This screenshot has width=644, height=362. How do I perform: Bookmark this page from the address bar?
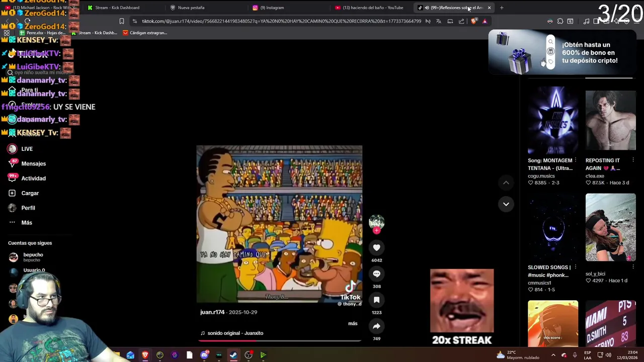point(122,21)
